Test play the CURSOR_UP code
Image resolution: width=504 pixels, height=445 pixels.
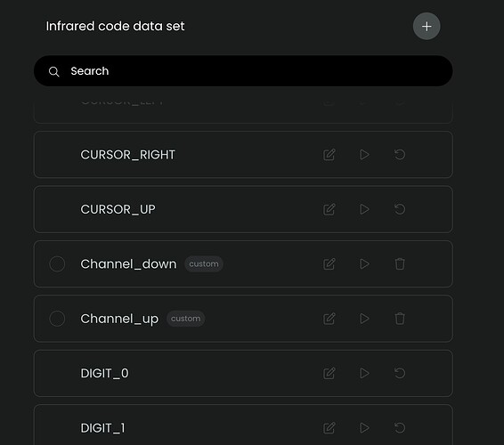coord(364,209)
